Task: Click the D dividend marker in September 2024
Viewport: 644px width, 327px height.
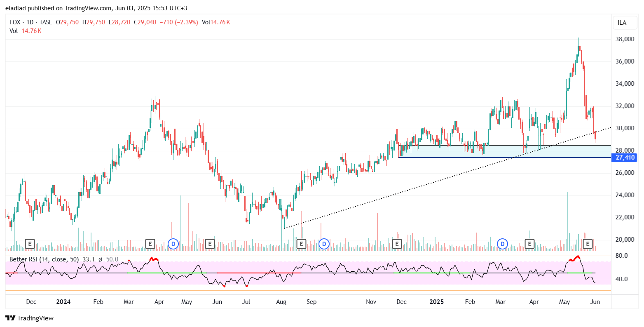Action: (324, 244)
